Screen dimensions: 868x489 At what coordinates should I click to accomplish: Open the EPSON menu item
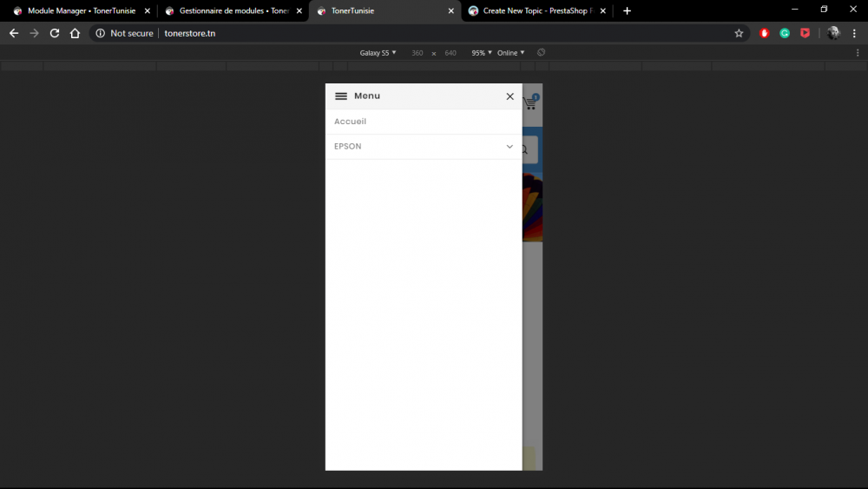pyautogui.click(x=348, y=146)
